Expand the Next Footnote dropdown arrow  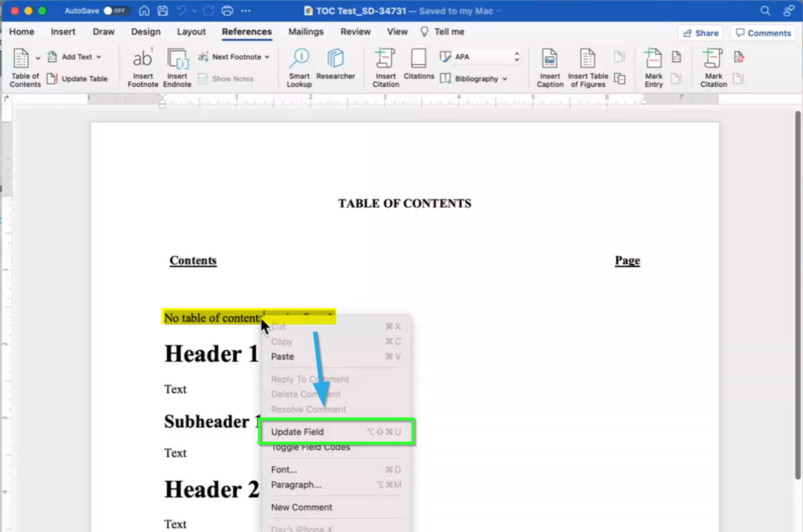[x=267, y=57]
